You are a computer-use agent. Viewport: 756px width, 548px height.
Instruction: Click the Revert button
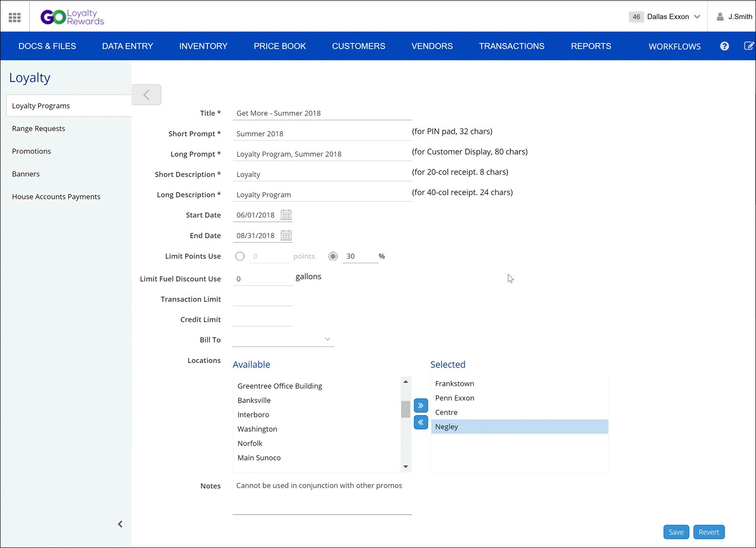[x=709, y=532]
